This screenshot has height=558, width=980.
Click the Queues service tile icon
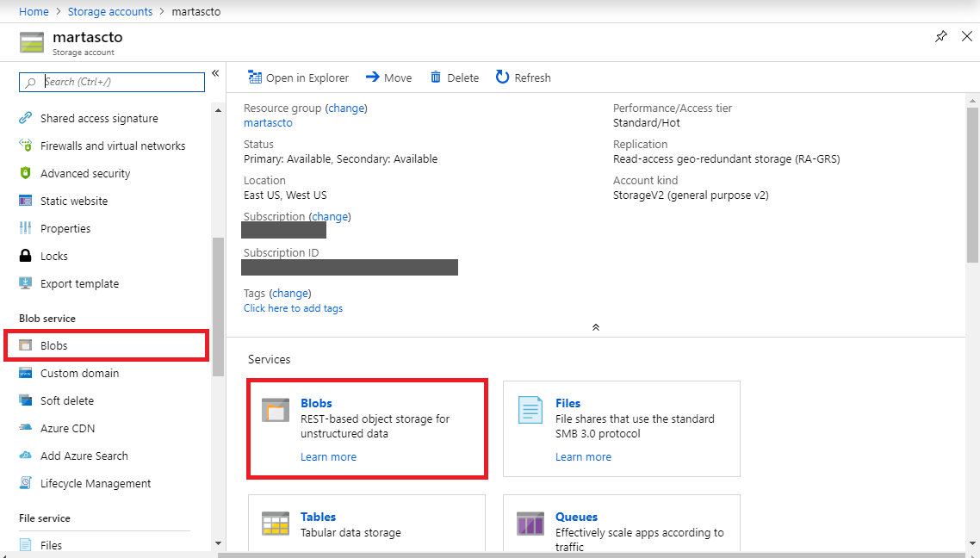click(x=530, y=524)
